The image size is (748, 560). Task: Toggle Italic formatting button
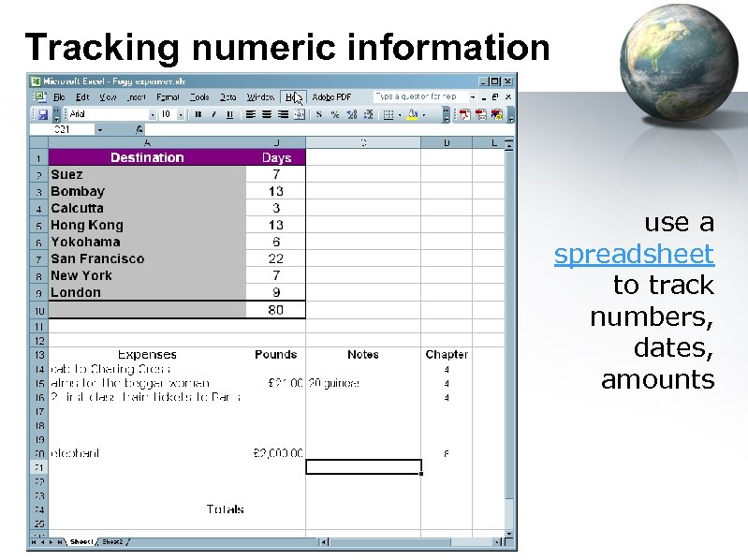tap(213, 114)
